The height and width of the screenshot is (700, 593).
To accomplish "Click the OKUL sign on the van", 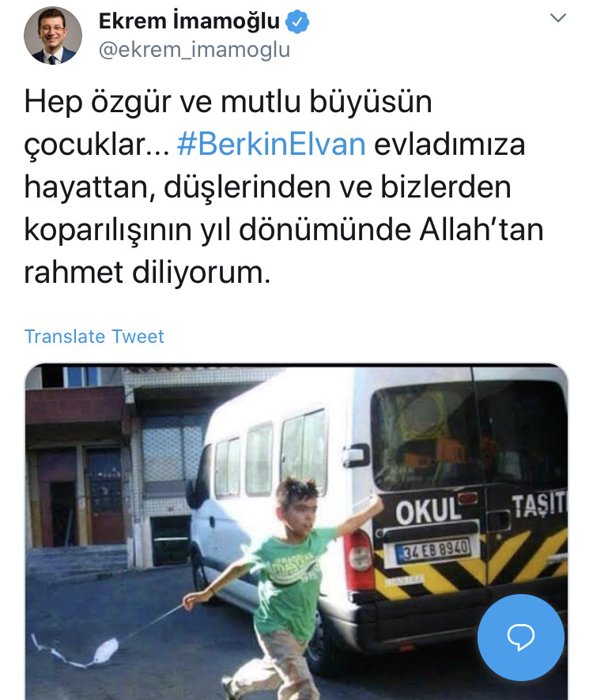I will coord(428,511).
